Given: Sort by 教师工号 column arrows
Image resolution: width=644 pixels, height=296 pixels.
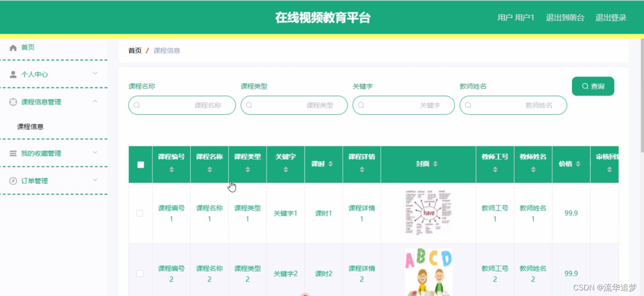Looking at the screenshot, I should 495,170.
